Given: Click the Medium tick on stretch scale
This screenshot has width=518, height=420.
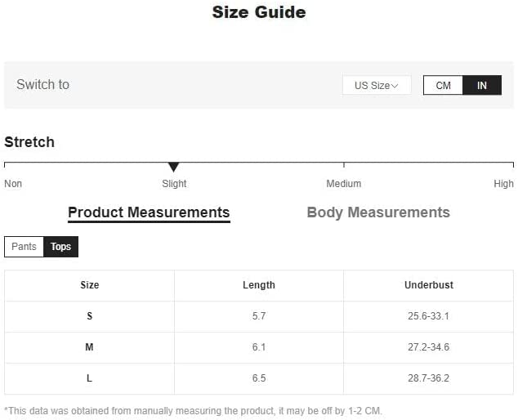Looking at the screenshot, I should (x=344, y=164).
